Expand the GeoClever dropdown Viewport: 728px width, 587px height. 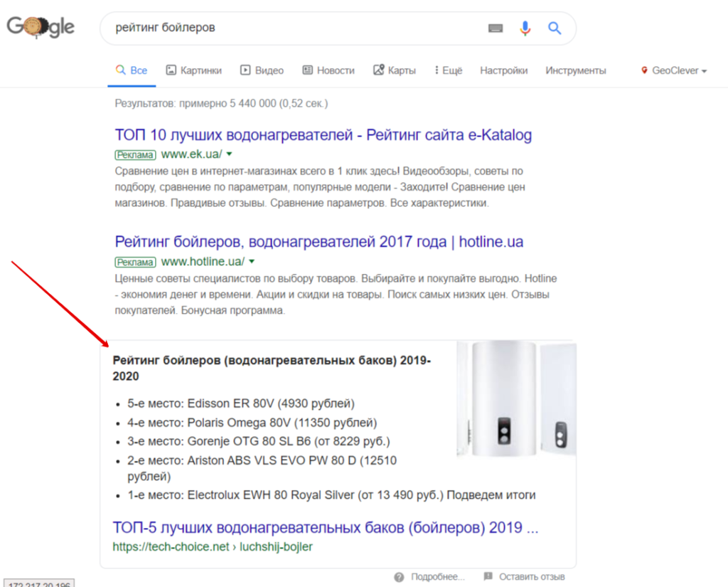pos(704,71)
